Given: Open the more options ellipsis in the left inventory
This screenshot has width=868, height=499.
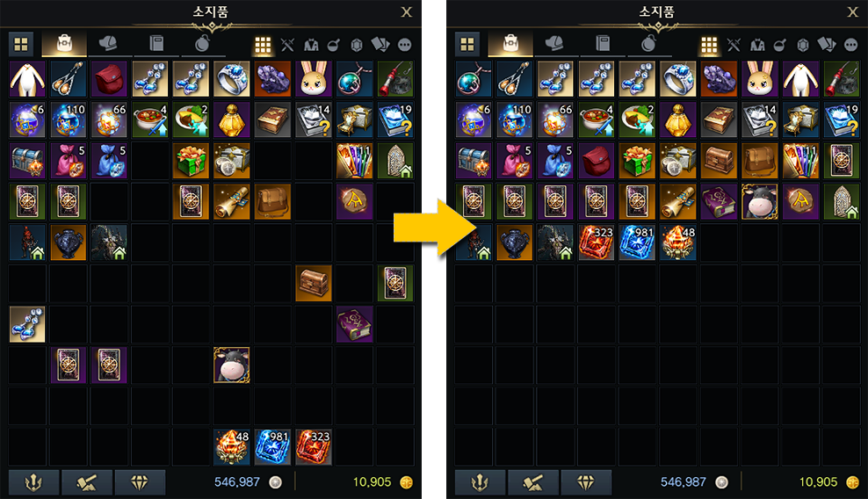Looking at the screenshot, I should pos(405,45).
